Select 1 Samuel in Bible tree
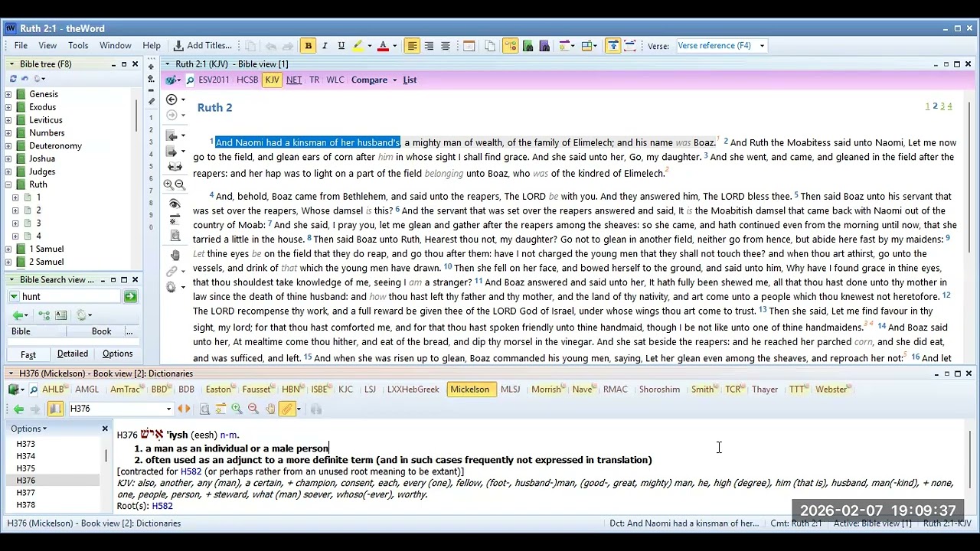980x551 pixels. (x=47, y=249)
